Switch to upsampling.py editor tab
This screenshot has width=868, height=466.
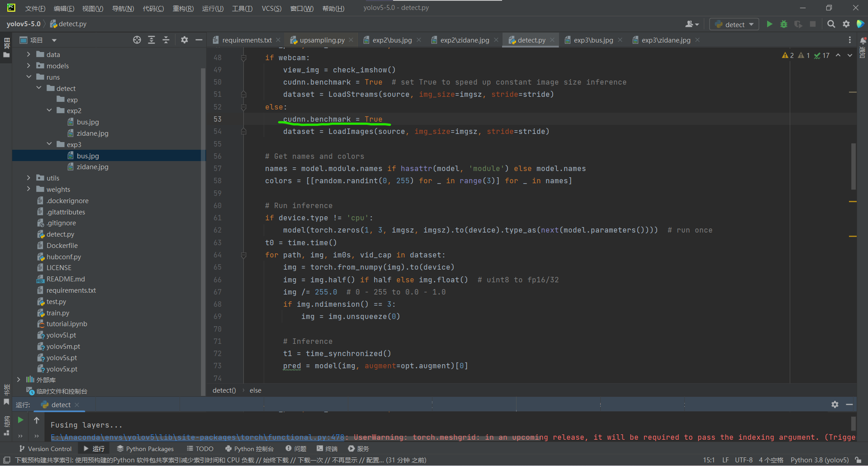point(322,40)
